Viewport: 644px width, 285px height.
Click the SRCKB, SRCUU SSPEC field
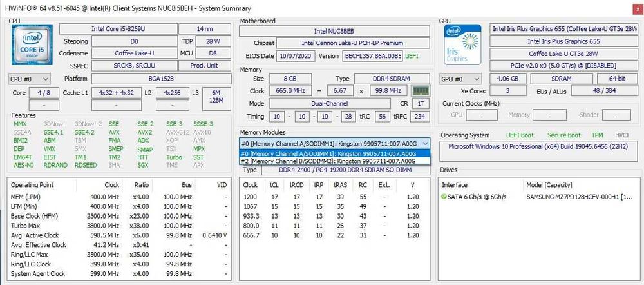135,66
